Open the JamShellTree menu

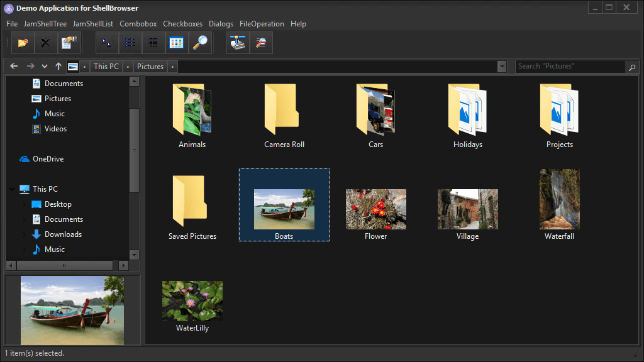tap(45, 24)
